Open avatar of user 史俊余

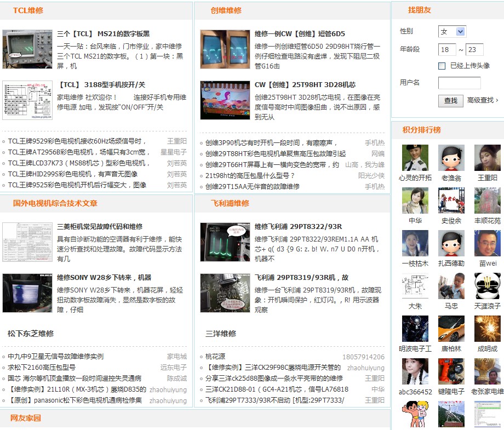(x=451, y=200)
